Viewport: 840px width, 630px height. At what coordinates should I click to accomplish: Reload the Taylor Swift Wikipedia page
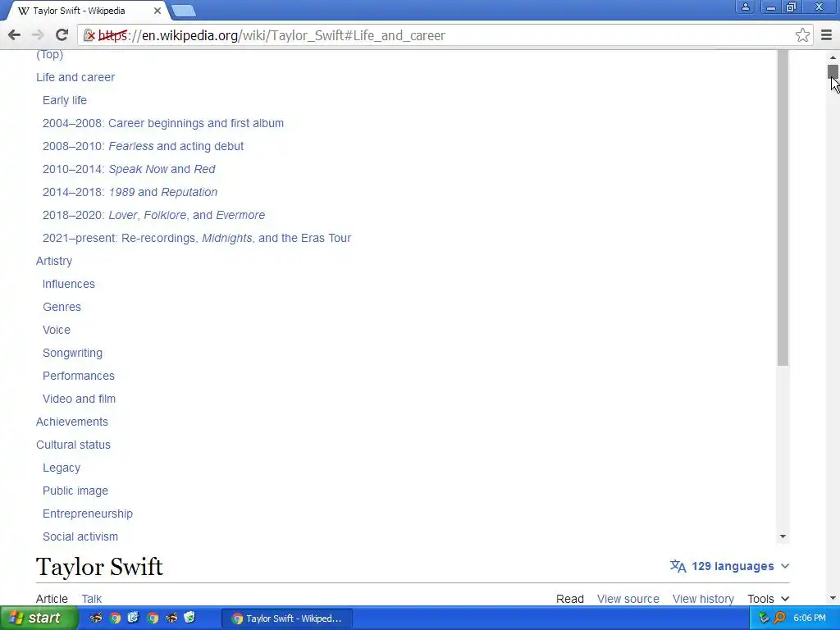[62, 35]
